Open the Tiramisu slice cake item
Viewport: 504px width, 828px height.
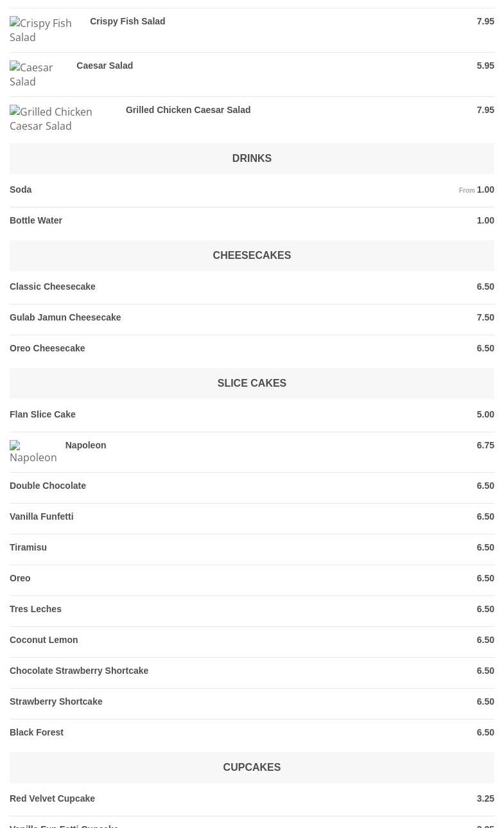coord(28,547)
